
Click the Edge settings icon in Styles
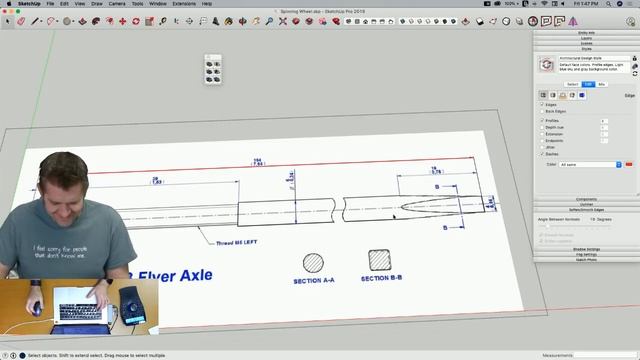click(543, 95)
